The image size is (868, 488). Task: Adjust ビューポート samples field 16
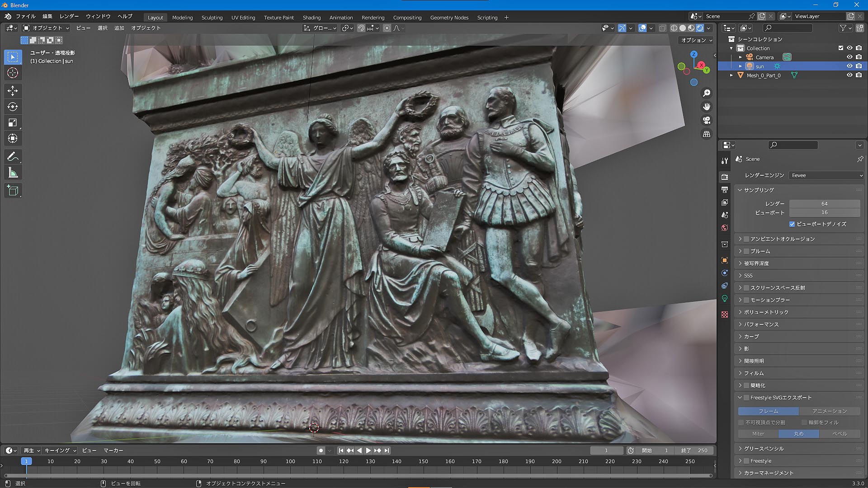825,212
